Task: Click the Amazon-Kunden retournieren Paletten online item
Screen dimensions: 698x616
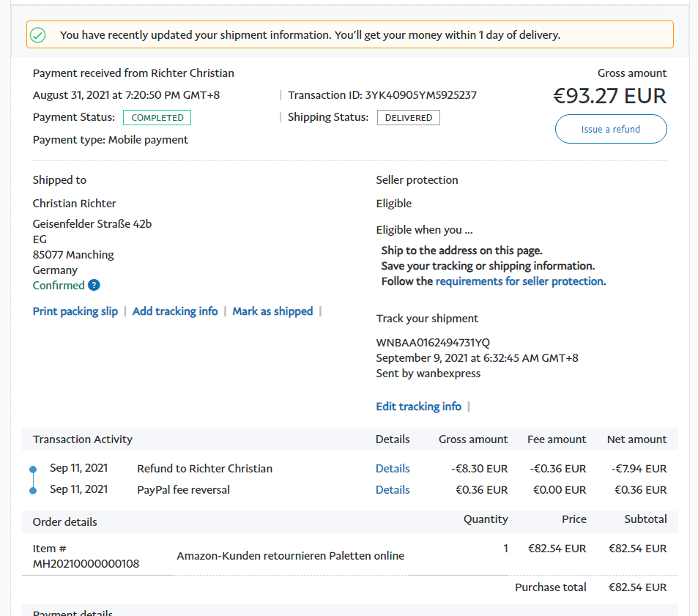Action: click(290, 556)
